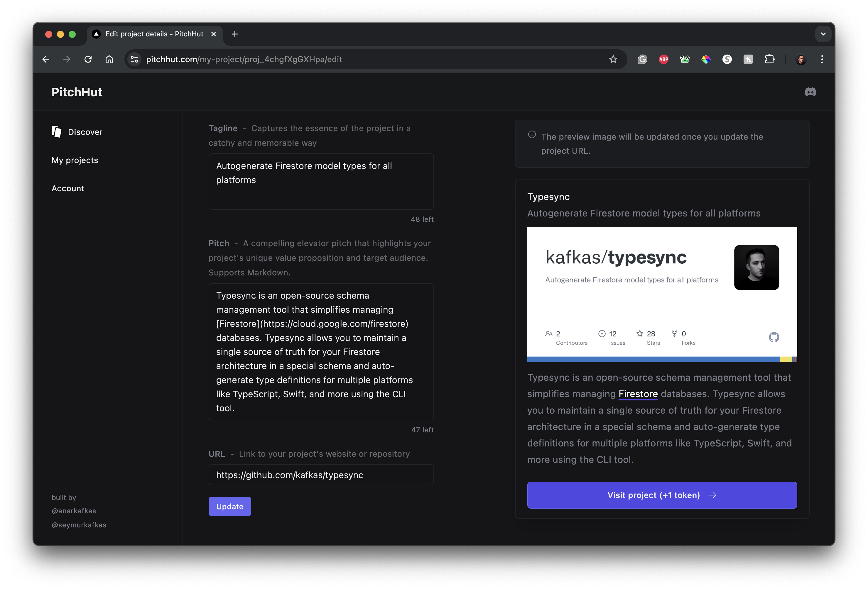Click the browser forward arrow

pos(67,59)
